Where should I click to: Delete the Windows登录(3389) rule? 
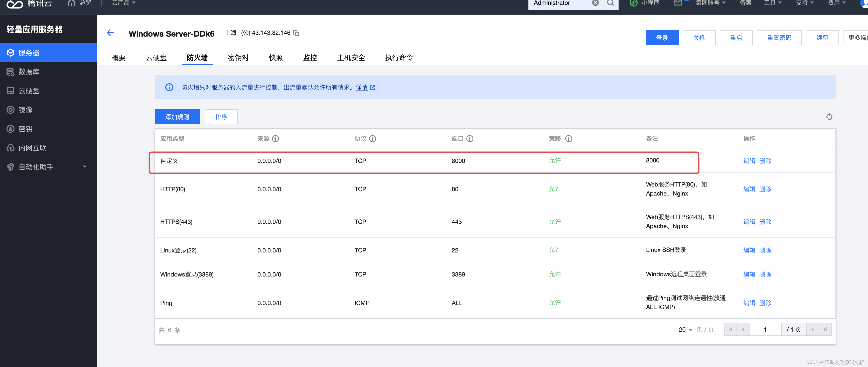[765, 274]
